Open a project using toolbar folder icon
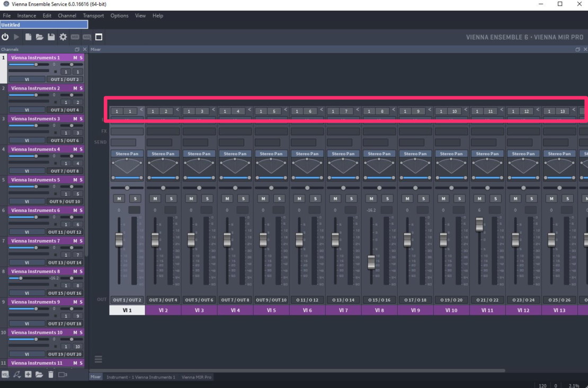Screen dimensions: 588x388 click(x=39, y=37)
